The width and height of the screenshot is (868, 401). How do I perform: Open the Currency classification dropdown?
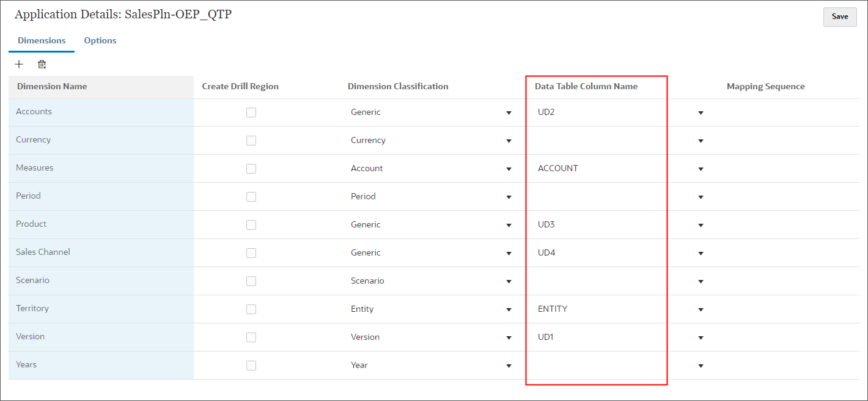pos(509,141)
